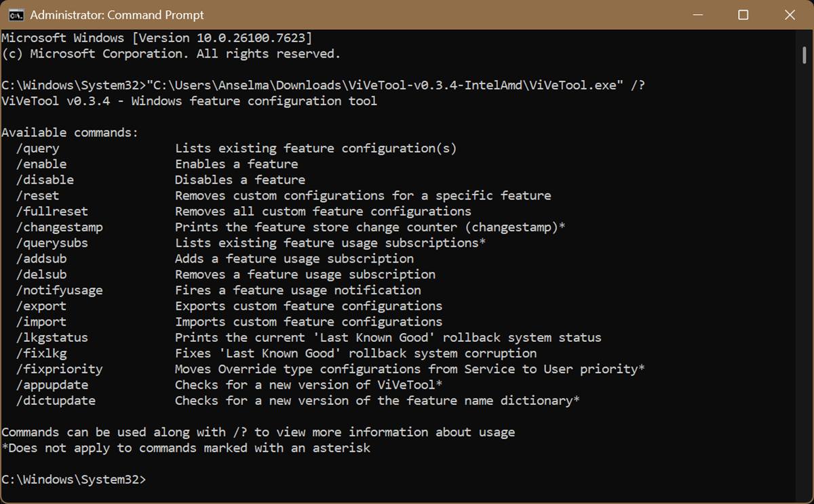Maximize the Command Prompt window
This screenshot has width=814, height=504.
(x=743, y=15)
